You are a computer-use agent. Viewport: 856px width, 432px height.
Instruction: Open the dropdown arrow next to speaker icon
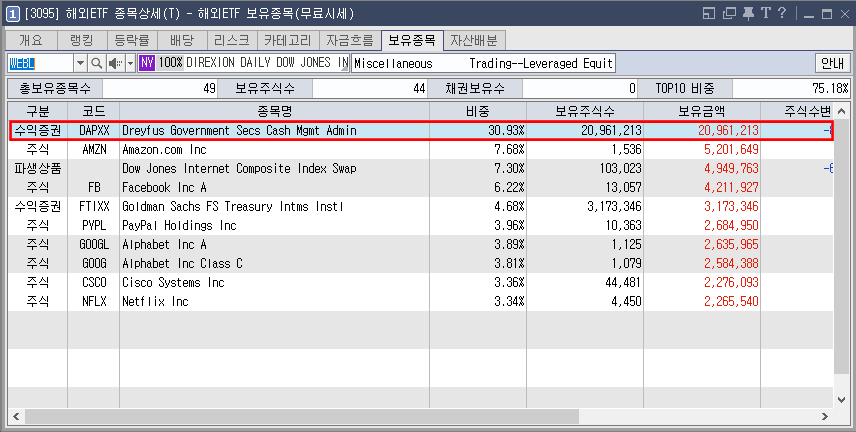(x=130, y=63)
